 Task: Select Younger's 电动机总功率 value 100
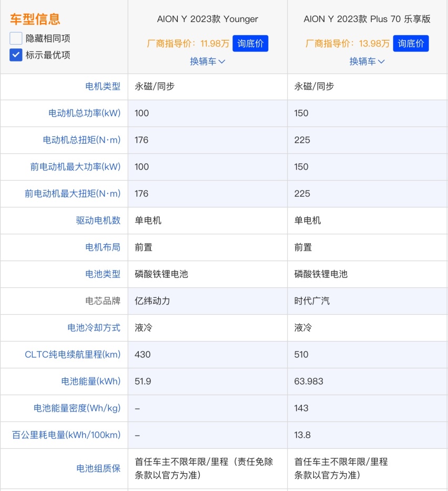142,113
